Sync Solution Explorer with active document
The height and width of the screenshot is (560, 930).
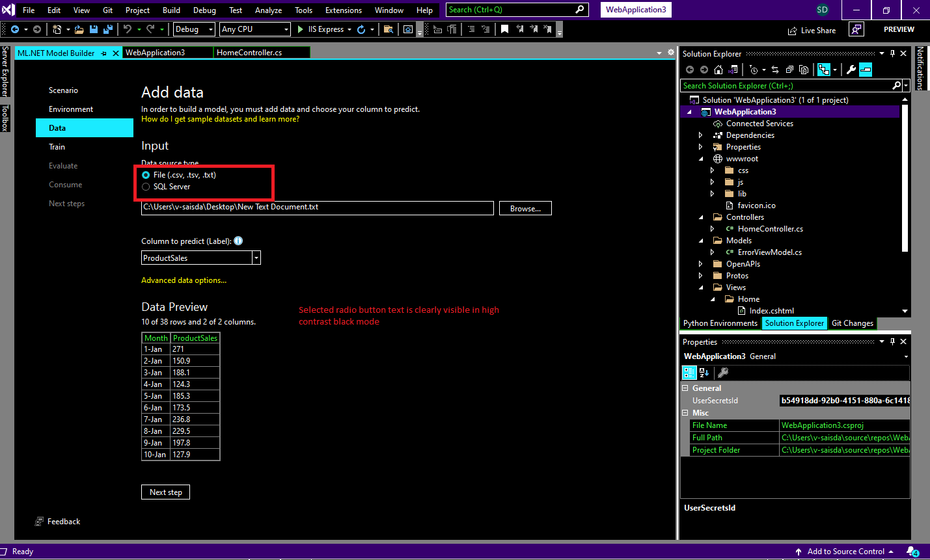pyautogui.click(x=774, y=70)
